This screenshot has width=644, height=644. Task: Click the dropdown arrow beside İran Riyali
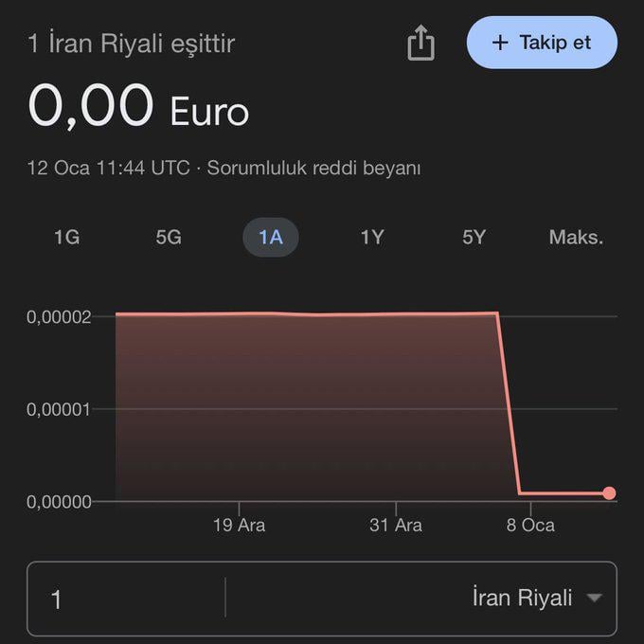point(594,599)
